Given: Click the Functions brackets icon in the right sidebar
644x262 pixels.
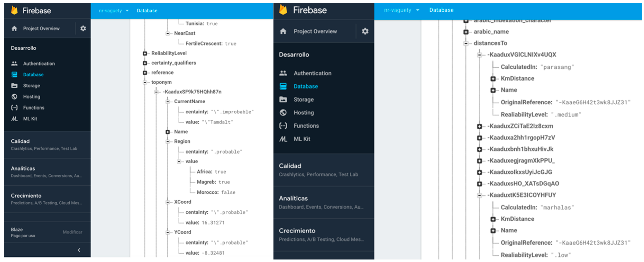Looking at the screenshot, I should [x=283, y=126].
